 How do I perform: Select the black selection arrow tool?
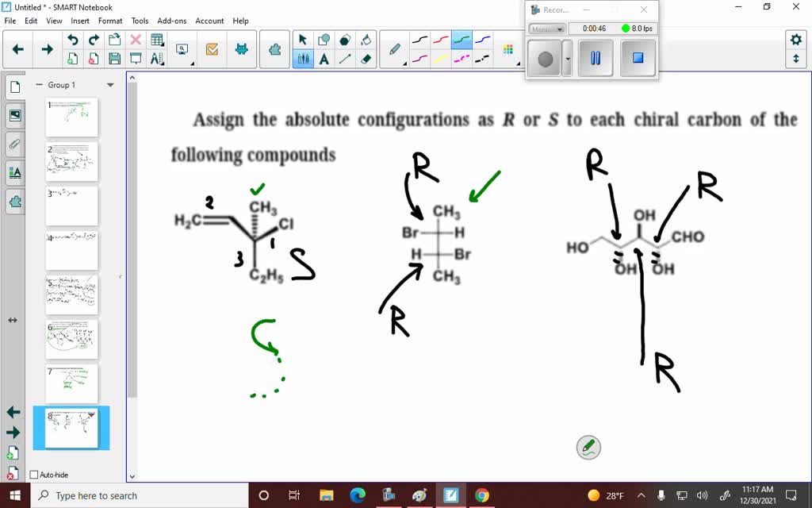pyautogui.click(x=302, y=38)
